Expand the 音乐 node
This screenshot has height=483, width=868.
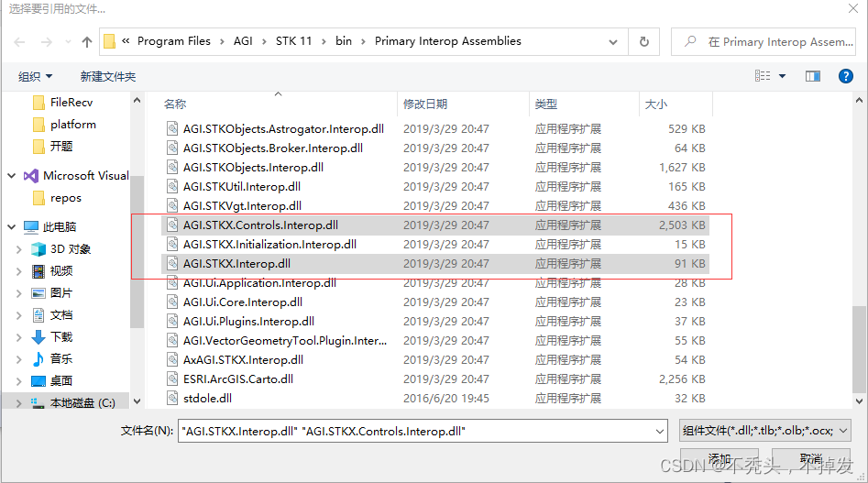pos(19,359)
